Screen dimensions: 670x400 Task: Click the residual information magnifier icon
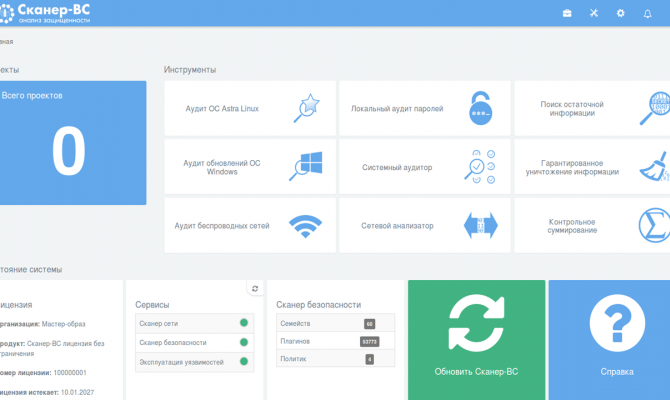[x=655, y=108]
